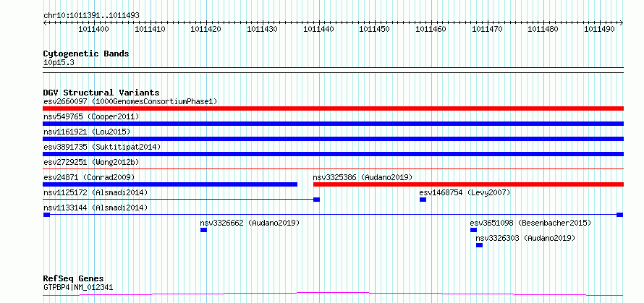Screen dimensions: 644x303
Task: Click the nsv3325386 (Audano2019) red bar
Action: (468, 184)
